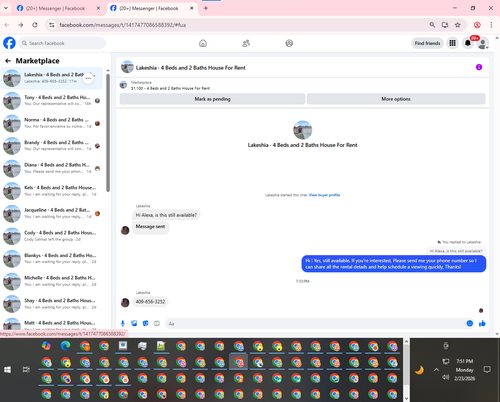Click the 409-656-3252 message bubble

click(150, 302)
